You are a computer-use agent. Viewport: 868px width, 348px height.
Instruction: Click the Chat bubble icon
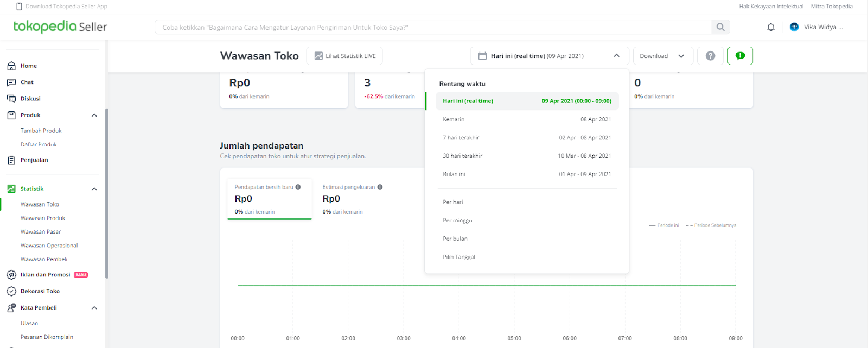(11, 82)
